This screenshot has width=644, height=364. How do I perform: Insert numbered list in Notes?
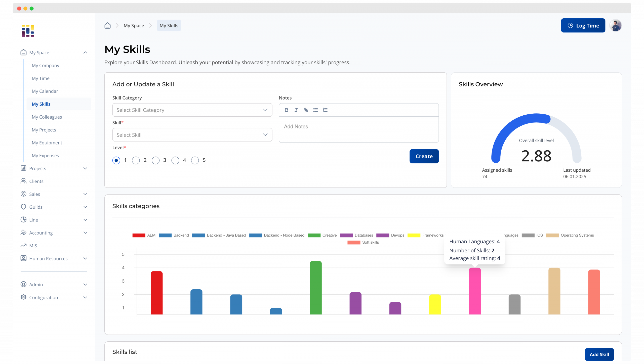click(325, 110)
